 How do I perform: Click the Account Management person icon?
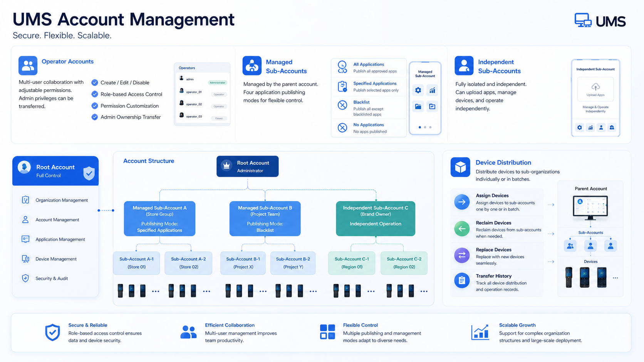[x=25, y=220]
